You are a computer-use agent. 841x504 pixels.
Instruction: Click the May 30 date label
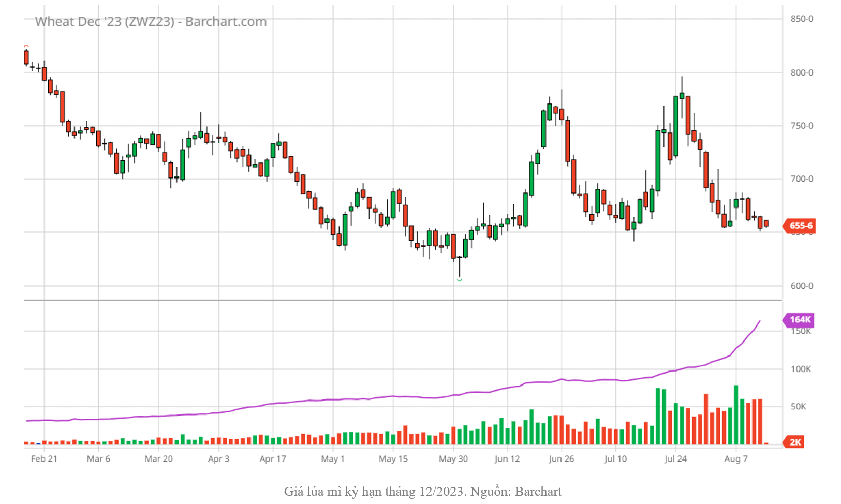pyautogui.click(x=453, y=459)
